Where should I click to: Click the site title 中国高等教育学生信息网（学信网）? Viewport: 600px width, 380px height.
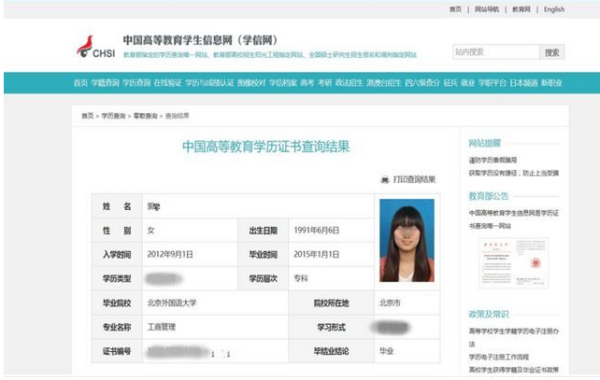click(201, 40)
